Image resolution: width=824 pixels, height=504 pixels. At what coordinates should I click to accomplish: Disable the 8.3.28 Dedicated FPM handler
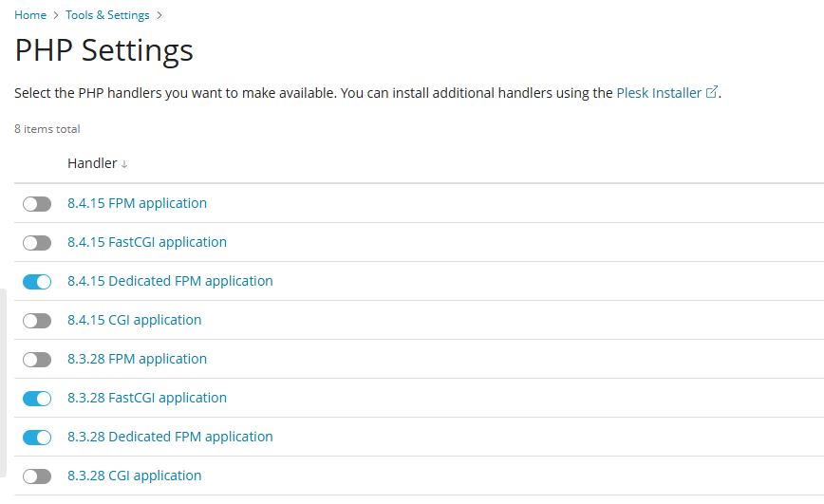[x=37, y=438]
